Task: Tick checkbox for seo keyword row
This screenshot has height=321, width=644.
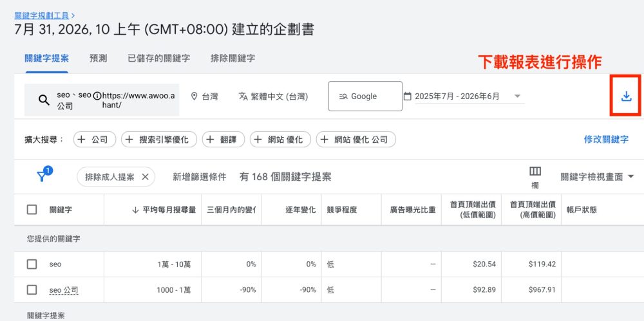Action: (32, 264)
